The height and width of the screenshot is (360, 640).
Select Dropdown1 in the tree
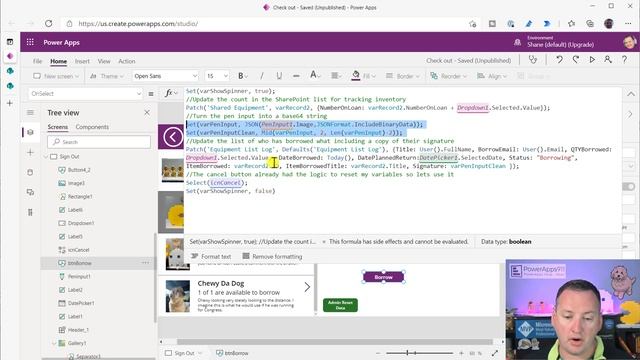click(81, 223)
